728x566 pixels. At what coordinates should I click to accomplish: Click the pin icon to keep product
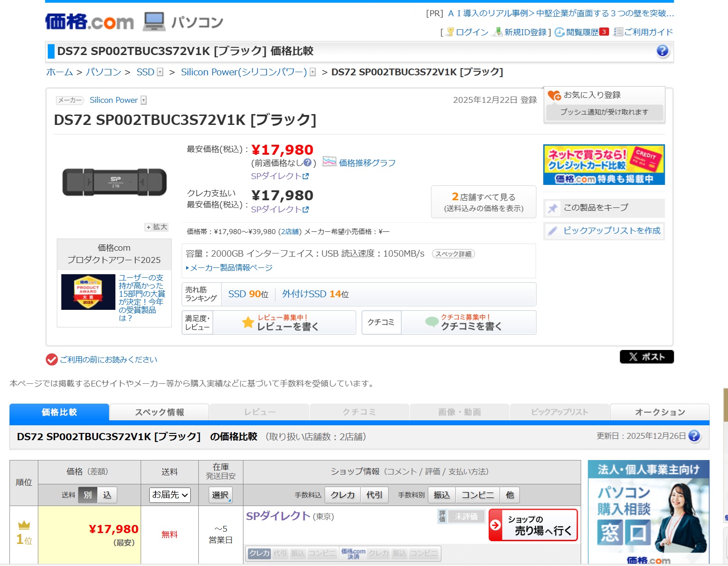[553, 208]
